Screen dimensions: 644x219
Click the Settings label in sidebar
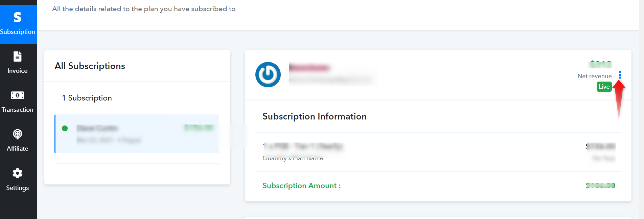pyautogui.click(x=18, y=188)
